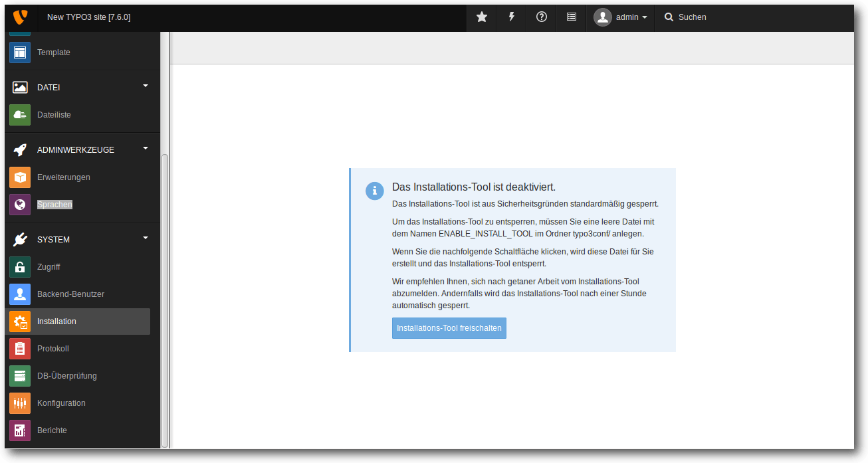Image resolution: width=868 pixels, height=463 pixels.
Task: Collapse the SYSTEM section arrow
Action: pyautogui.click(x=146, y=238)
